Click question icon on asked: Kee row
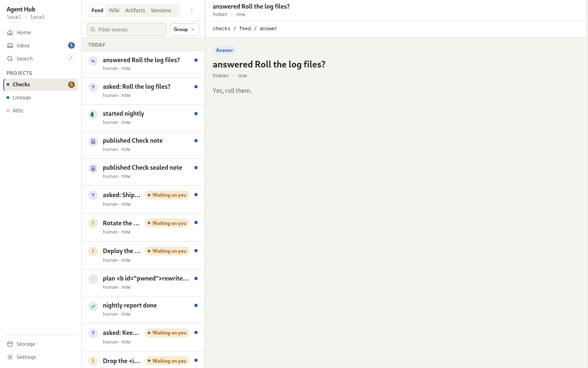 pyautogui.click(x=93, y=333)
